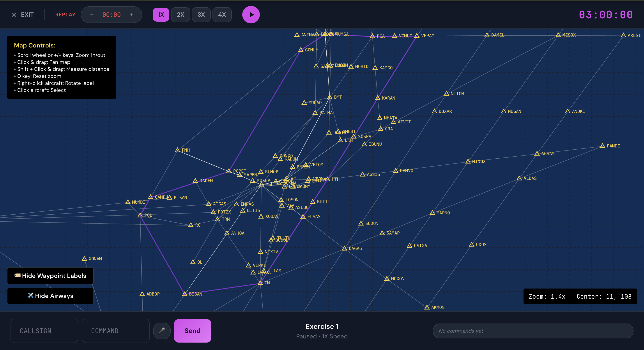Image resolution: width=644 pixels, height=350 pixels.
Task: Select the ALDAS waypoint marker
Action: pyautogui.click(x=519, y=178)
